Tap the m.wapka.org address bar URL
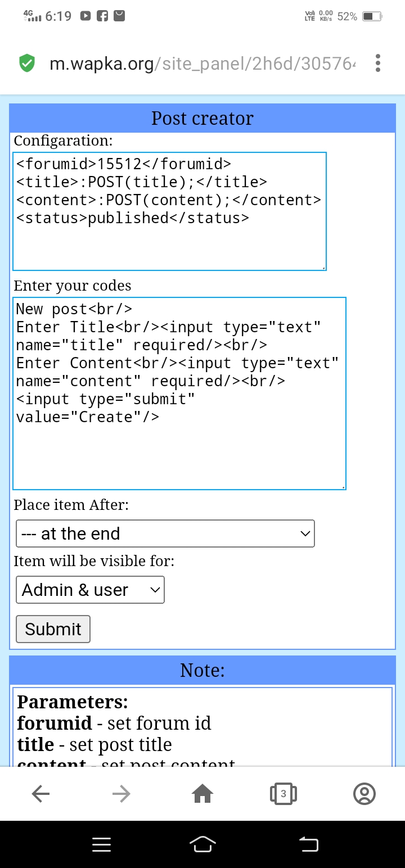405x868 pixels. pyautogui.click(x=202, y=64)
